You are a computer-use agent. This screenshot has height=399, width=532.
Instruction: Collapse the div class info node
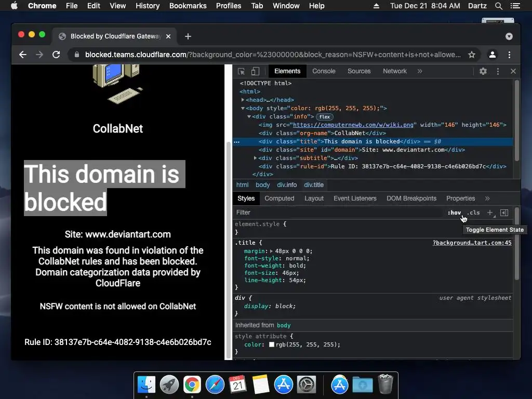[x=249, y=116]
